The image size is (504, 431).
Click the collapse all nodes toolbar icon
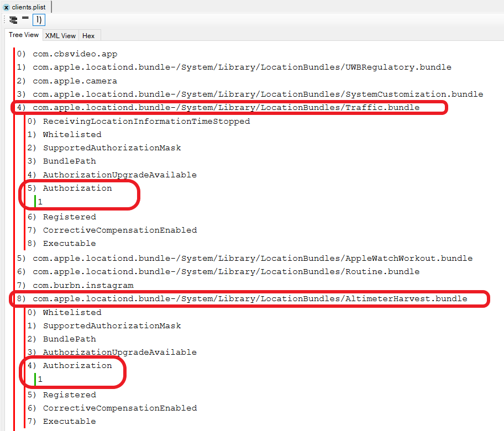pyautogui.click(x=25, y=19)
